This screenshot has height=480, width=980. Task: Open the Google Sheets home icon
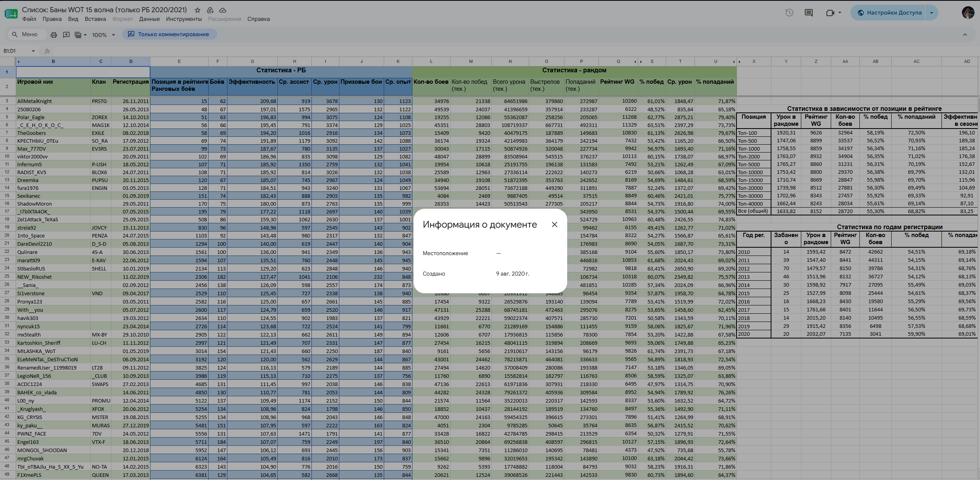pos(11,14)
